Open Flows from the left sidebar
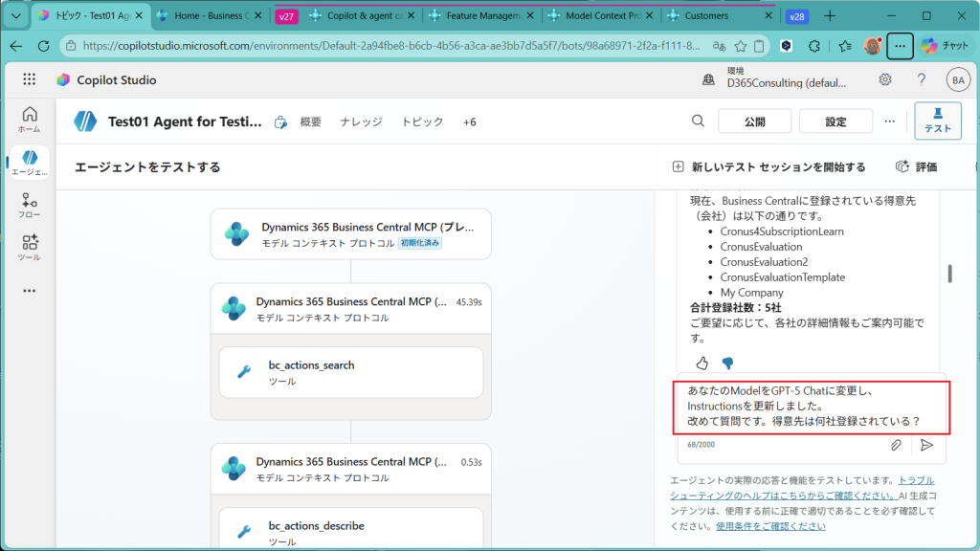Viewport: 980px width, 551px height. pos(29,205)
